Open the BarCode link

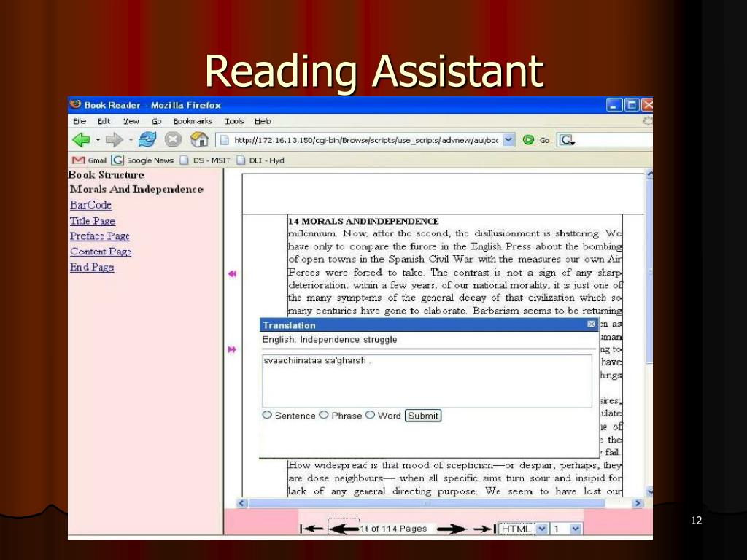point(90,205)
